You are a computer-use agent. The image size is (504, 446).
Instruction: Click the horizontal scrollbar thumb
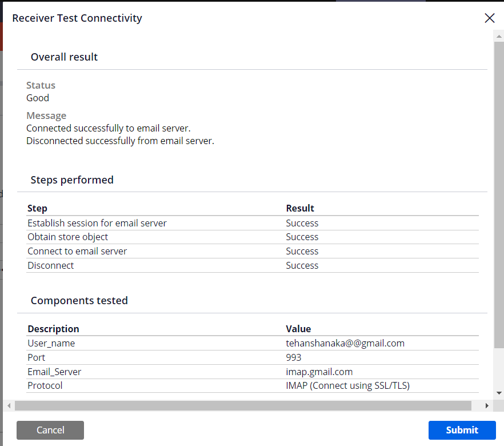tap(243, 405)
